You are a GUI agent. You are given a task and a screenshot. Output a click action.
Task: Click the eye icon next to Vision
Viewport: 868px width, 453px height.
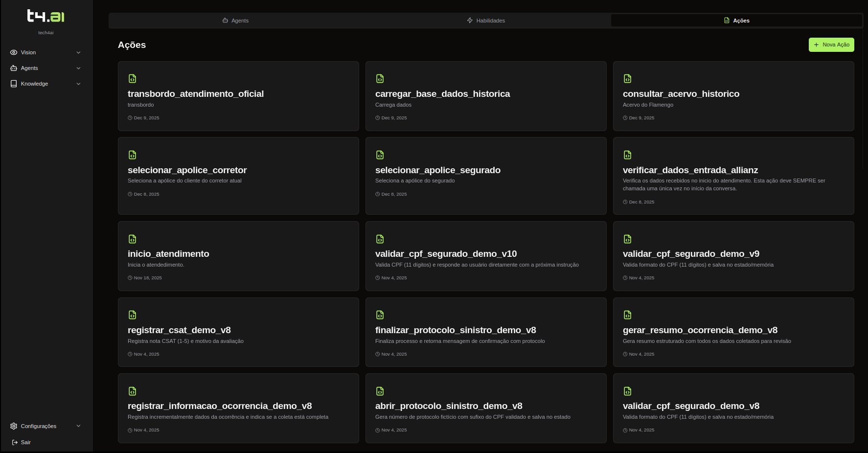[14, 52]
